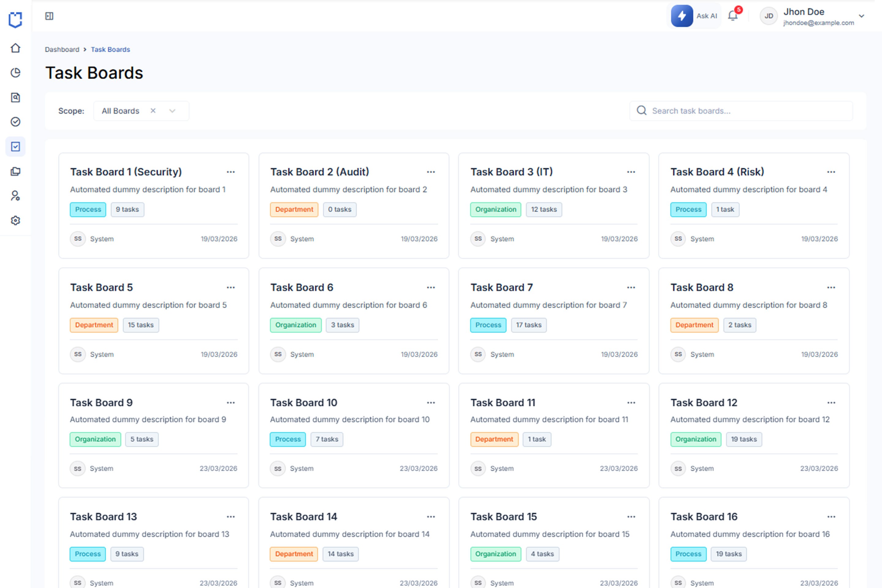
Task: Open options menu for Task Board 1 (Security)
Action: (x=231, y=172)
